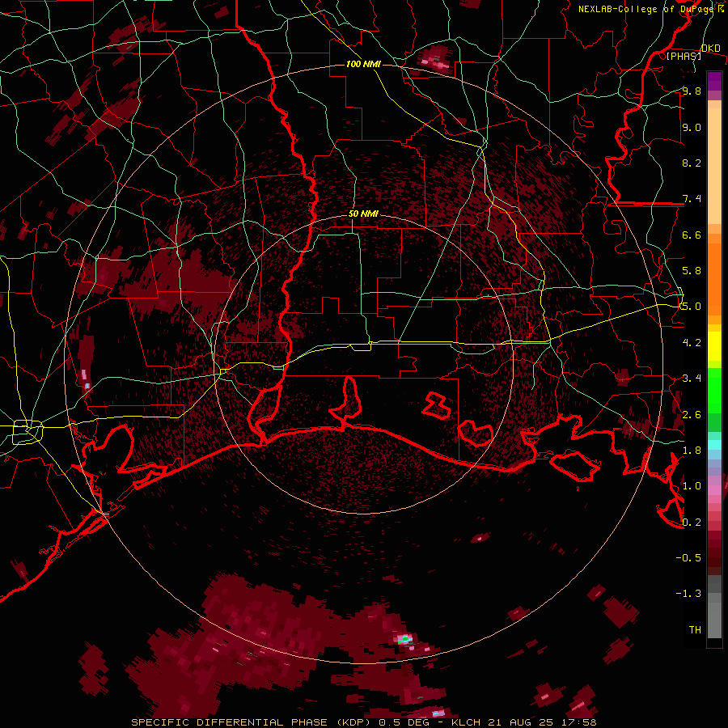Click the 4.2 scale label
This screenshot has width=728, height=728.
[692, 343]
